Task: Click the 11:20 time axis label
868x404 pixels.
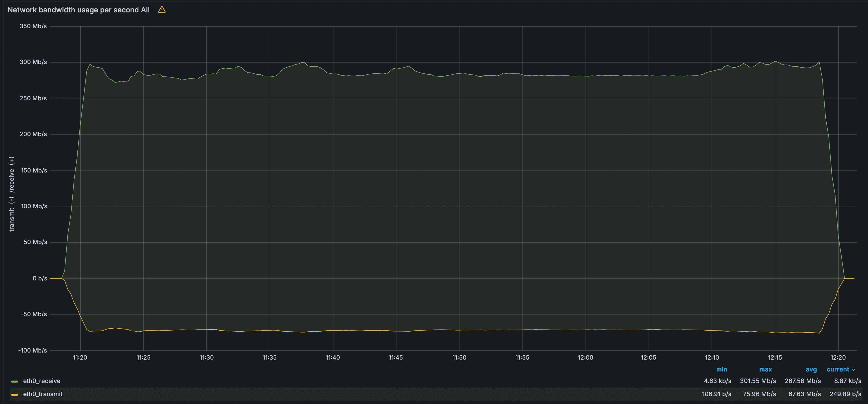Action: [80, 358]
